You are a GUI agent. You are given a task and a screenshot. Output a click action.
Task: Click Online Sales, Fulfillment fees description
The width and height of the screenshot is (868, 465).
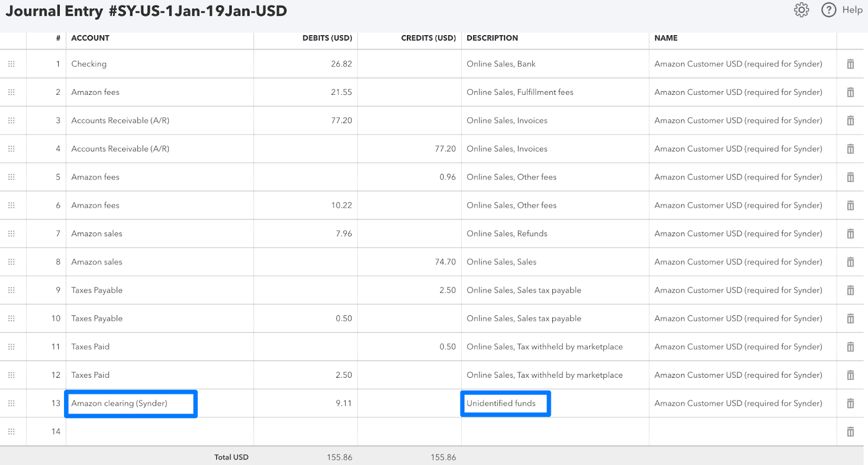coord(520,92)
